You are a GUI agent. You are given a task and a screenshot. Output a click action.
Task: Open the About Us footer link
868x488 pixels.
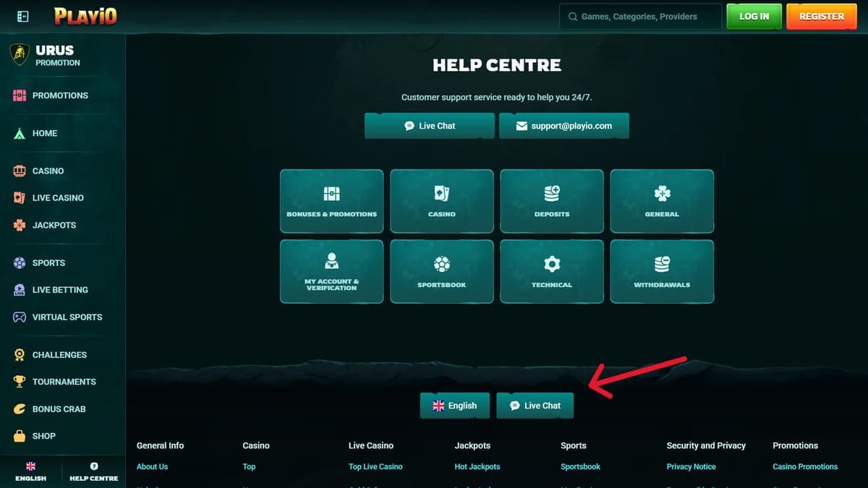152,467
